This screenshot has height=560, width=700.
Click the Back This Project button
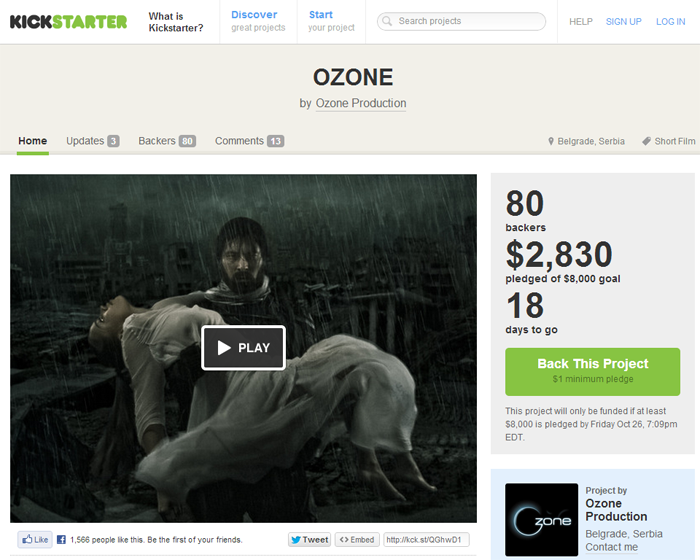592,372
